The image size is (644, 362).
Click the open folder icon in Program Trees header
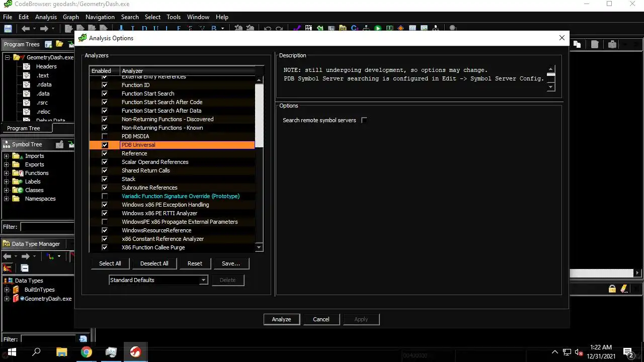(x=59, y=44)
